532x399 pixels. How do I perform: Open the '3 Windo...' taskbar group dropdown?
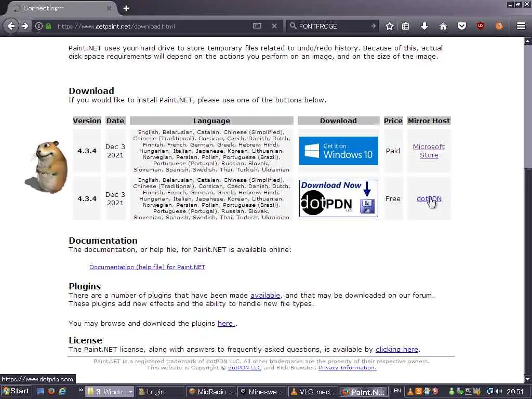click(x=110, y=392)
